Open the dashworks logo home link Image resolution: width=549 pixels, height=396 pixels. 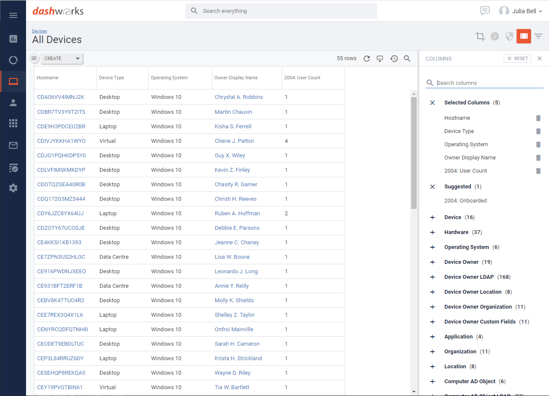tap(58, 11)
